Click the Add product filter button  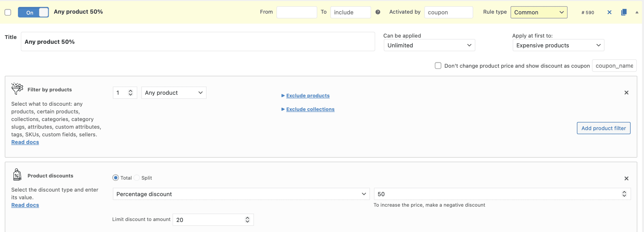point(603,128)
